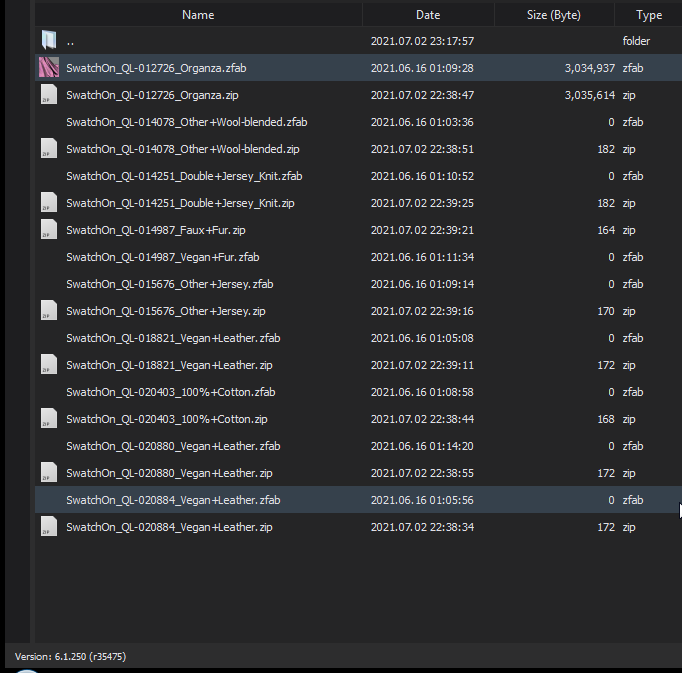Click the 'folder' type cell
Viewport: 682px width, 673px height.
[636, 41]
